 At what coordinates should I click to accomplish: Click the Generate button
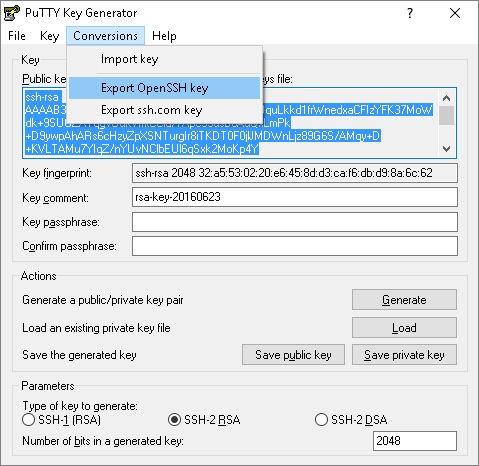click(404, 300)
